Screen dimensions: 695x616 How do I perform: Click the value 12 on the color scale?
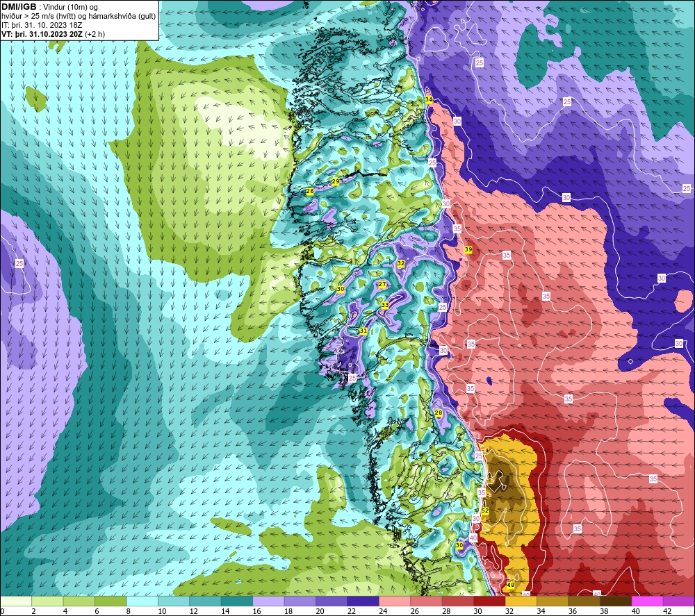coord(193,611)
